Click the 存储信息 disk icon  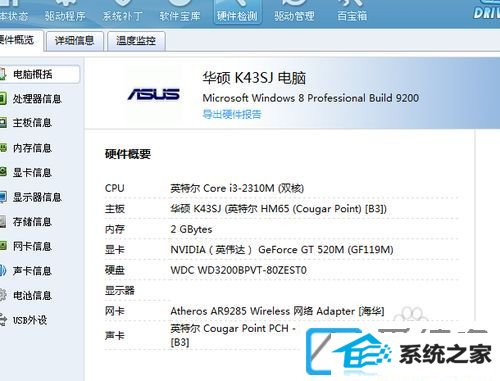(3, 222)
